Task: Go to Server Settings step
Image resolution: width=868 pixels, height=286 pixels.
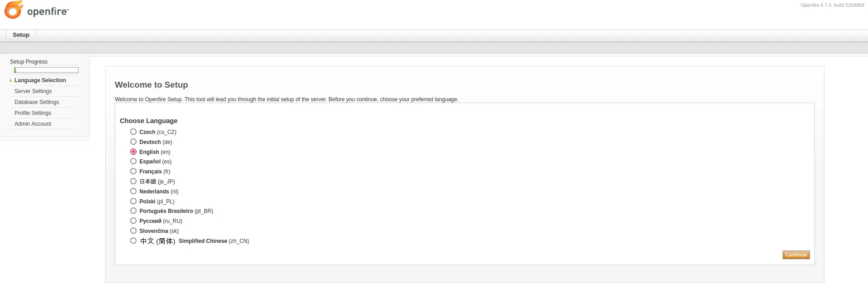Action: click(33, 91)
